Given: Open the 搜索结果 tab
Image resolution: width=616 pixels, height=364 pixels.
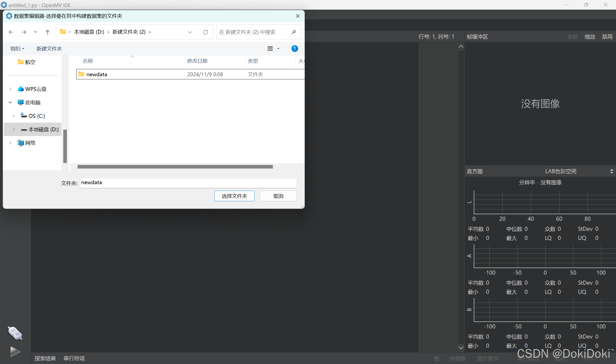Looking at the screenshot, I should 45,358.
